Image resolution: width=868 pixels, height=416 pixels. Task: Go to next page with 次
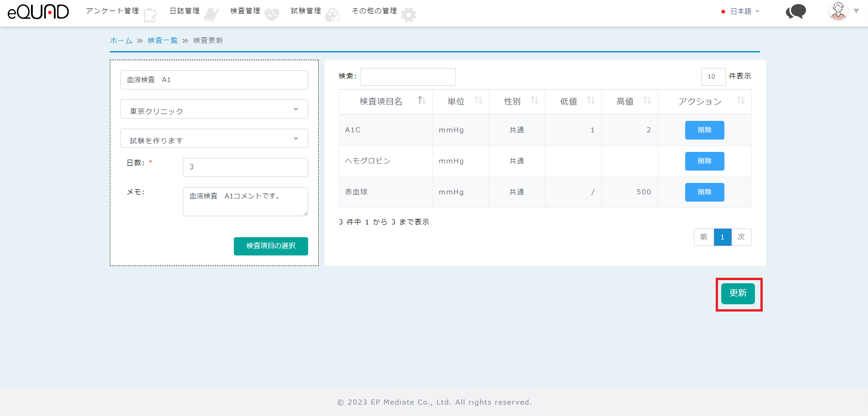click(741, 237)
